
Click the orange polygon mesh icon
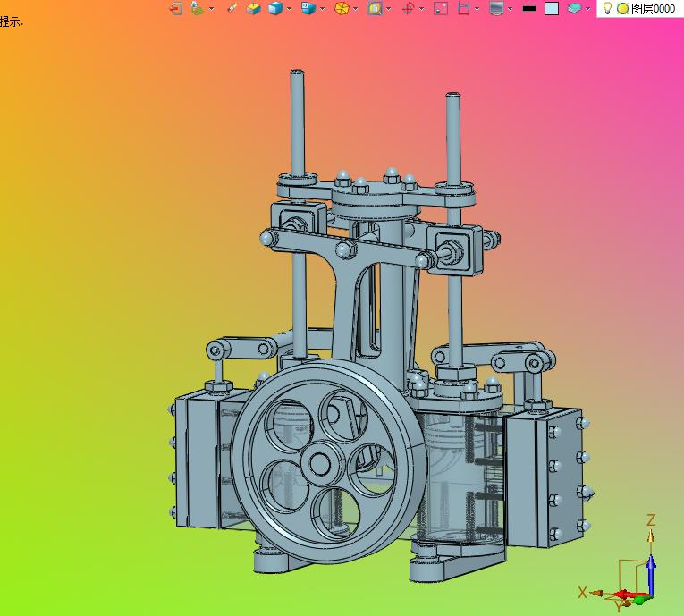click(x=342, y=8)
